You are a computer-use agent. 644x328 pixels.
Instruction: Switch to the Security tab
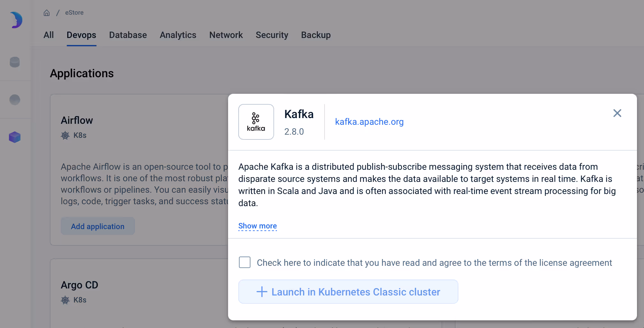[272, 35]
